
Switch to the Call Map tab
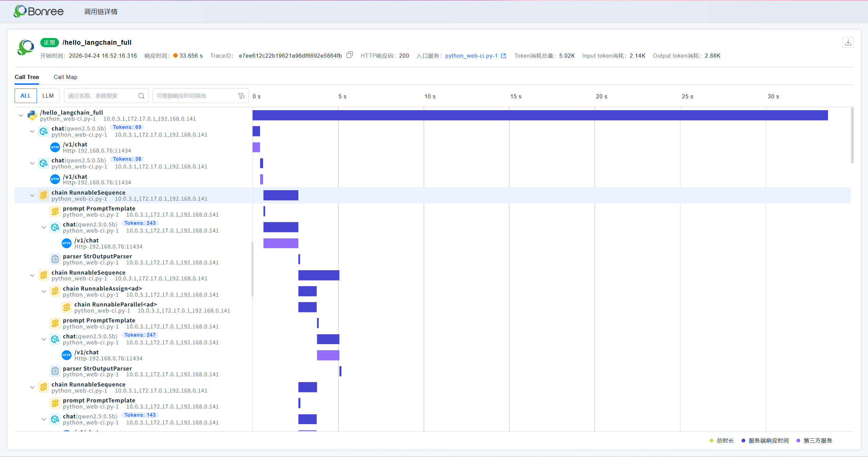tap(65, 77)
